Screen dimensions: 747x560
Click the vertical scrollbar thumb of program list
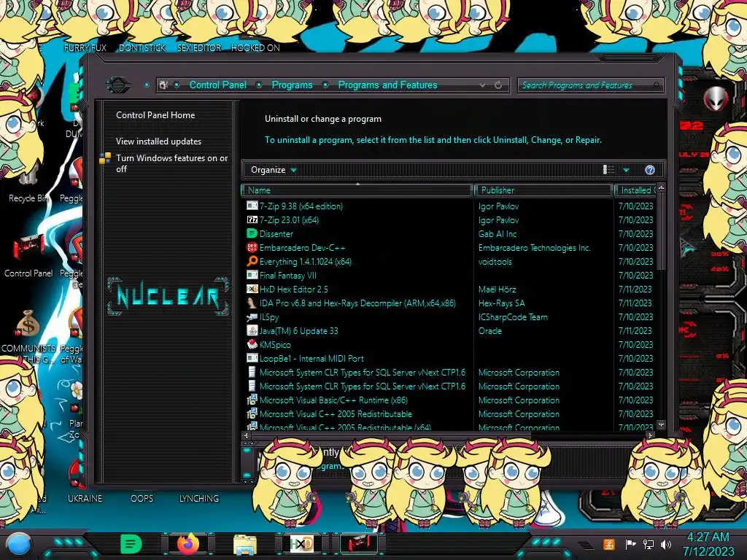pos(660,231)
